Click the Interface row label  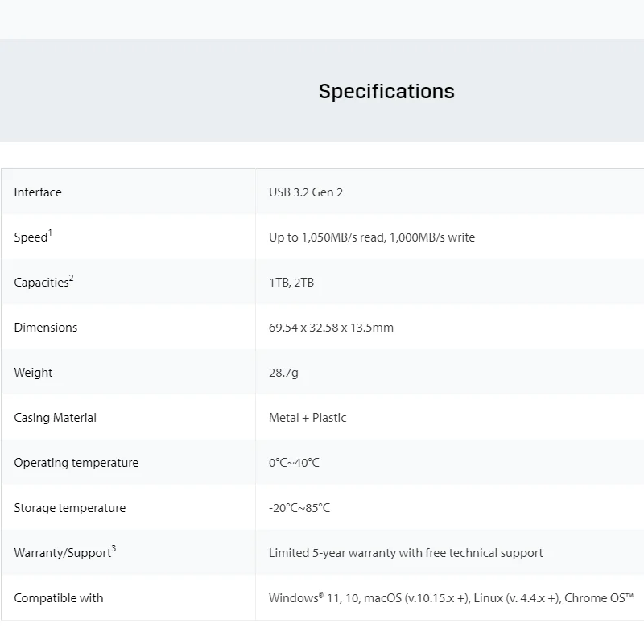coord(38,192)
